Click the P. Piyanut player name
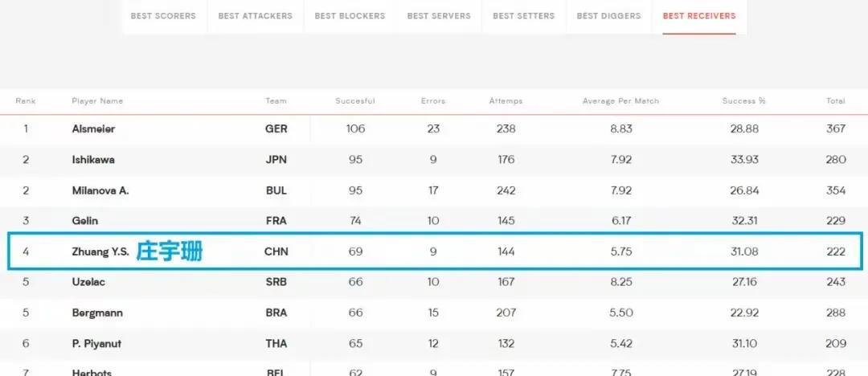Screen dimensions: 868x376 [x=96, y=343]
